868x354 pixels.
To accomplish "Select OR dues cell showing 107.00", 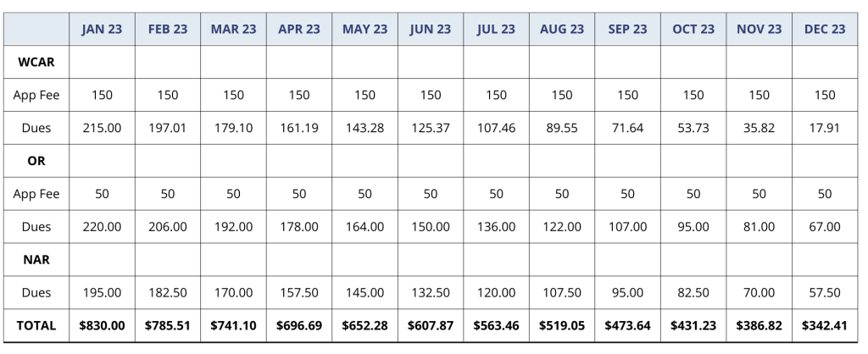I will [x=628, y=227].
